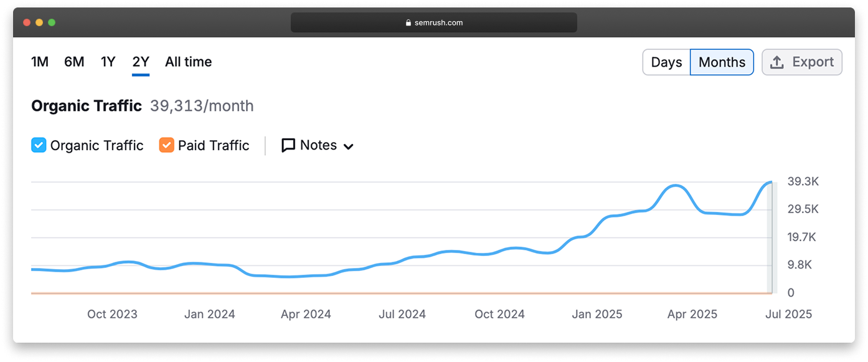The width and height of the screenshot is (868, 362).
Task: Uncheck the orange Paid Traffic checkbox
Action: (x=166, y=146)
